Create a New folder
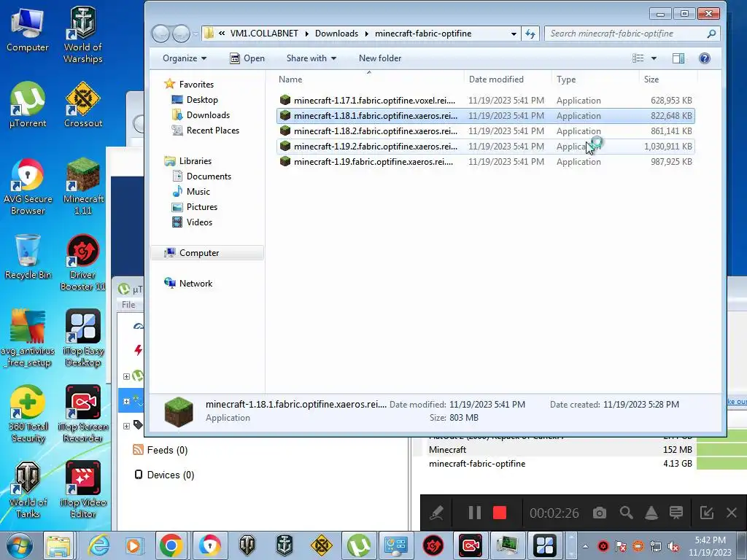 pyautogui.click(x=379, y=58)
